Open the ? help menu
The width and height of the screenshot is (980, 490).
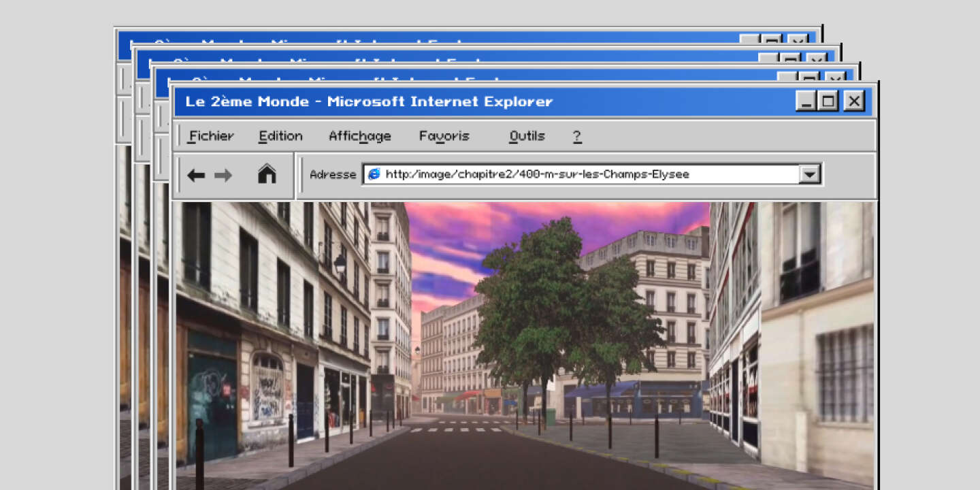(x=576, y=136)
